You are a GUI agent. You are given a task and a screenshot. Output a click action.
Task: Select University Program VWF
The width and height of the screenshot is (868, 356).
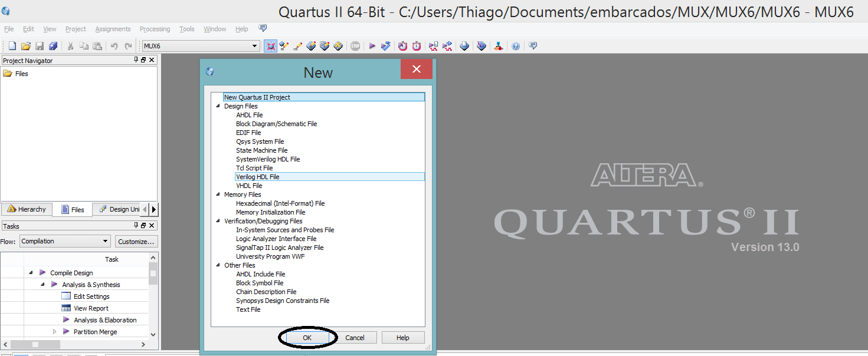click(x=270, y=256)
